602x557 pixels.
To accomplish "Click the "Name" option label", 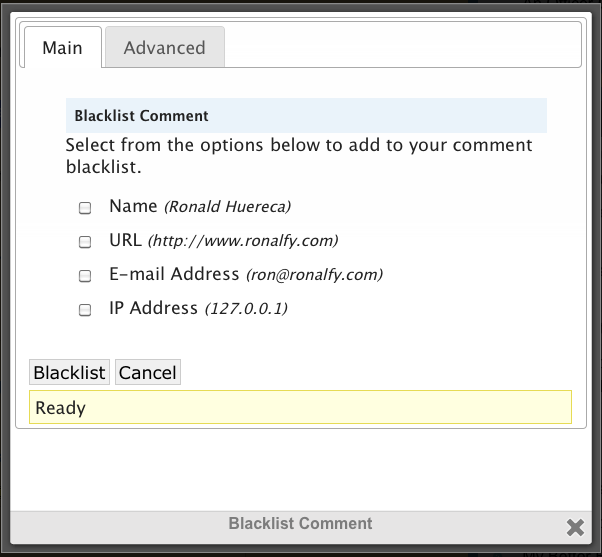I will pos(133,206).
